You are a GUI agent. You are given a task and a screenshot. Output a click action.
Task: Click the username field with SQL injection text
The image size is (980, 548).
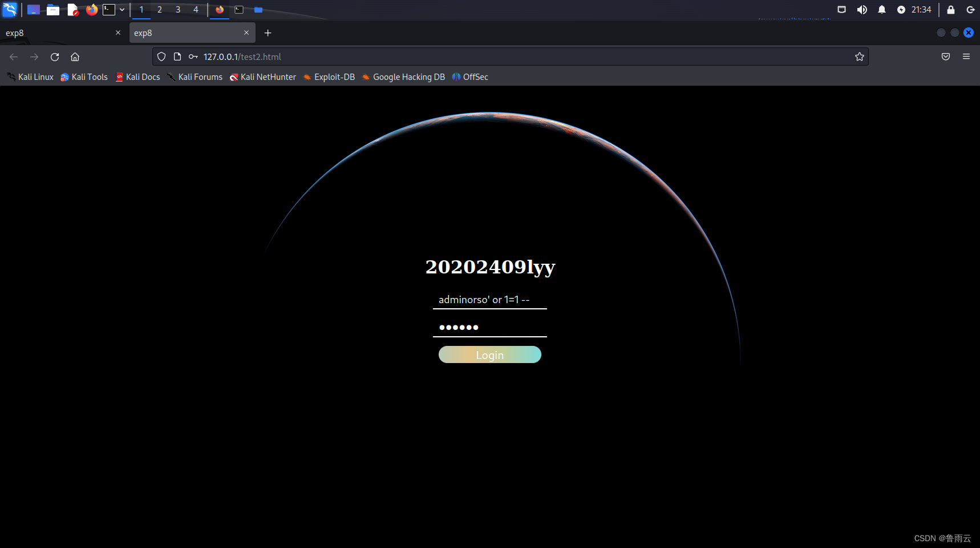tap(490, 300)
